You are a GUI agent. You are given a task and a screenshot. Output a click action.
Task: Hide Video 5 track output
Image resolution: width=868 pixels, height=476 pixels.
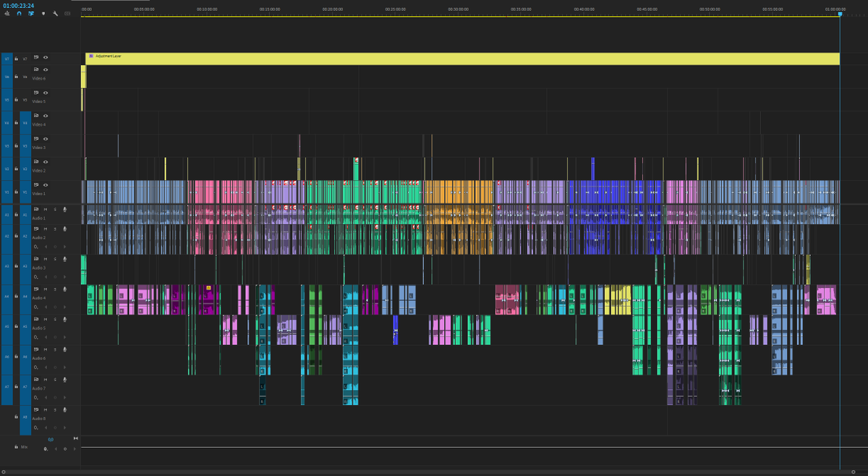(x=46, y=93)
